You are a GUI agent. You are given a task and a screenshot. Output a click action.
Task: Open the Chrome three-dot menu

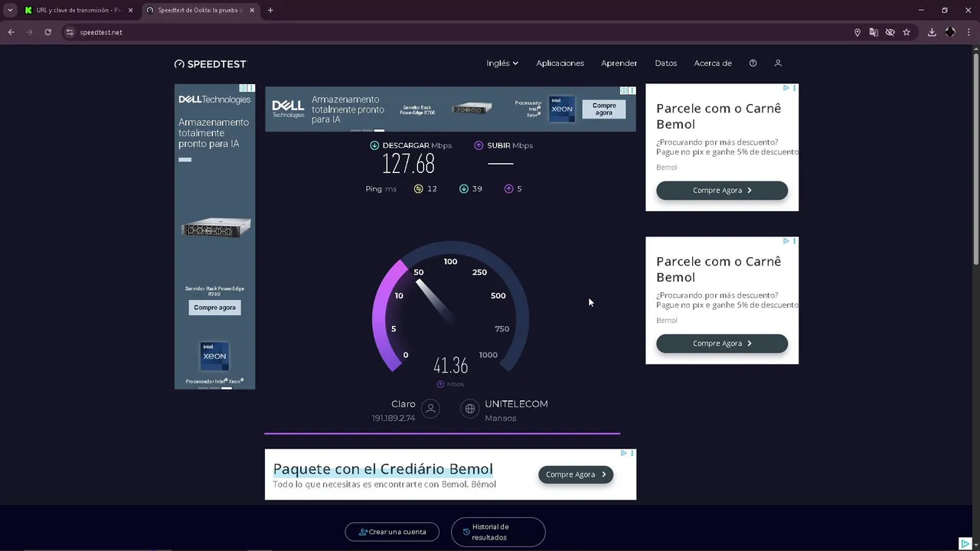pyautogui.click(x=969, y=32)
